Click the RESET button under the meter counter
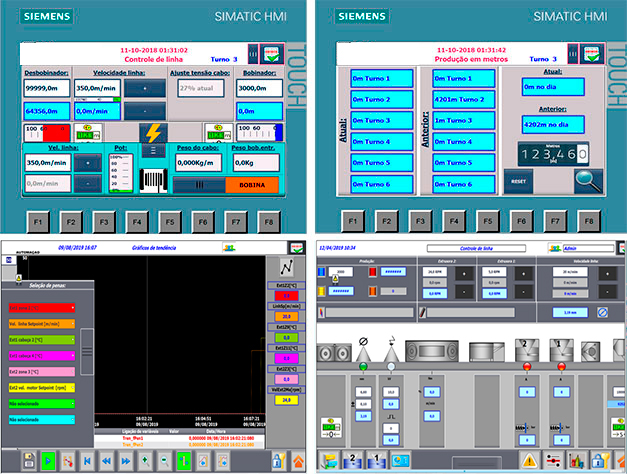 518,181
